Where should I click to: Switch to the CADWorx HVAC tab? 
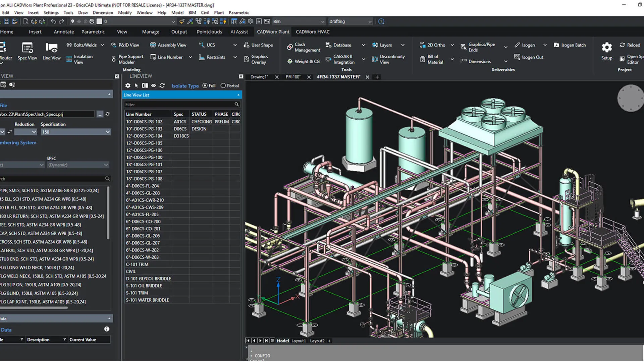[x=312, y=32]
